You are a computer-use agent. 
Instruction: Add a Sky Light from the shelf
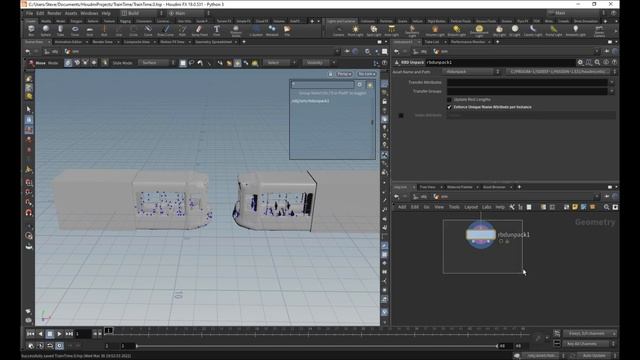click(499, 30)
